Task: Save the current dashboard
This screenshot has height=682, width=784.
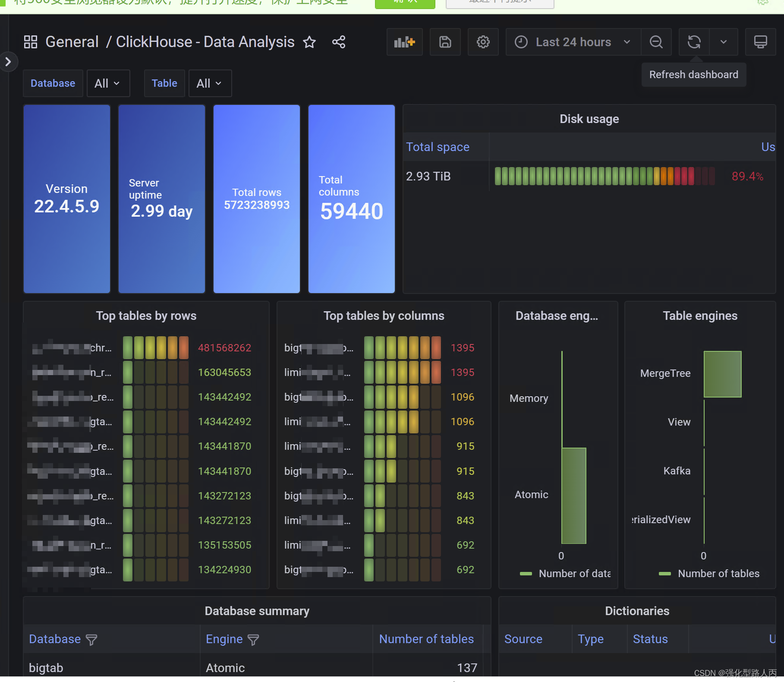Action: (445, 42)
